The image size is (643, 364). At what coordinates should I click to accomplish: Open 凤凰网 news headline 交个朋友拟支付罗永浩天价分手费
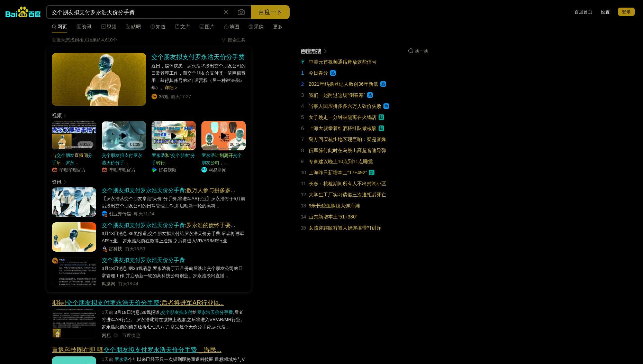coord(143,260)
